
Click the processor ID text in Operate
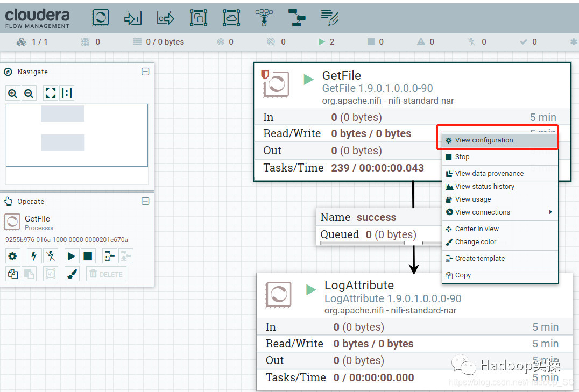(67, 240)
